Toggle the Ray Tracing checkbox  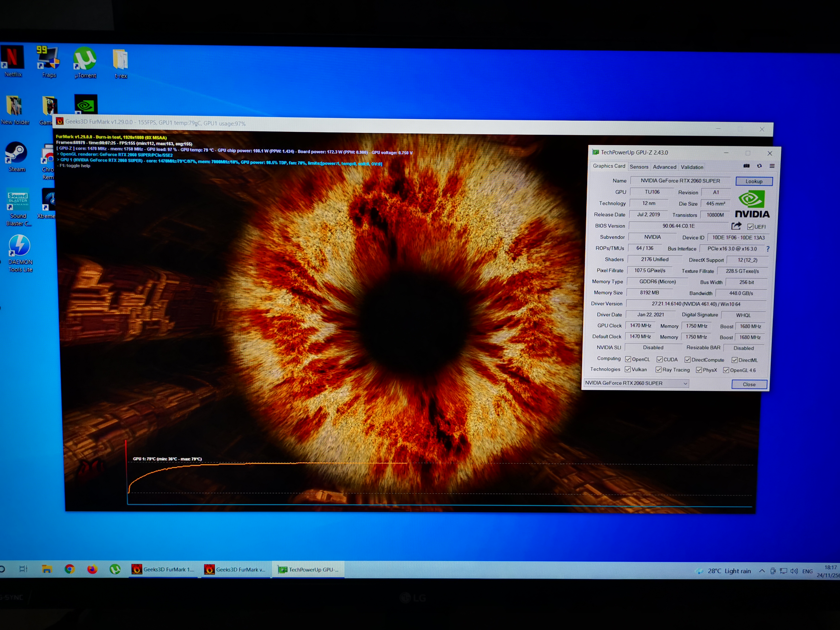[659, 370]
